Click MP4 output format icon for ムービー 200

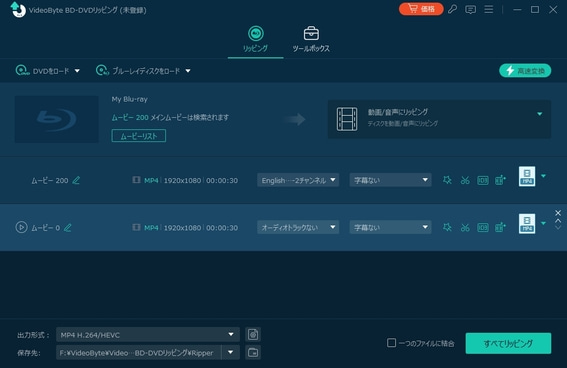pyautogui.click(x=527, y=176)
